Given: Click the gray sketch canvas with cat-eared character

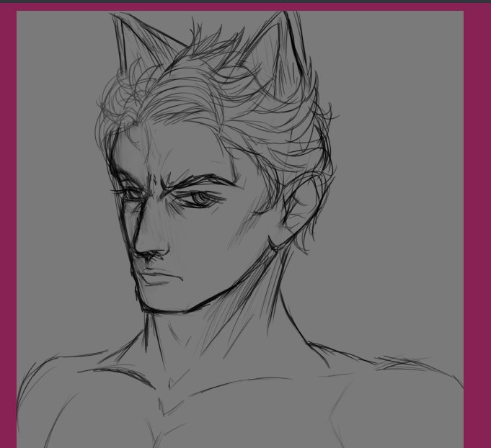Looking at the screenshot, I should (240, 229).
